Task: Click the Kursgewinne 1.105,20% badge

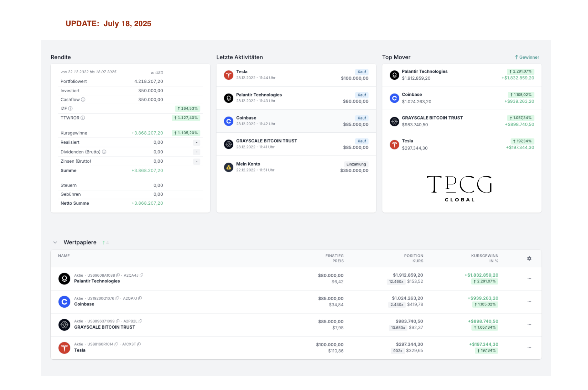Action: click(186, 133)
